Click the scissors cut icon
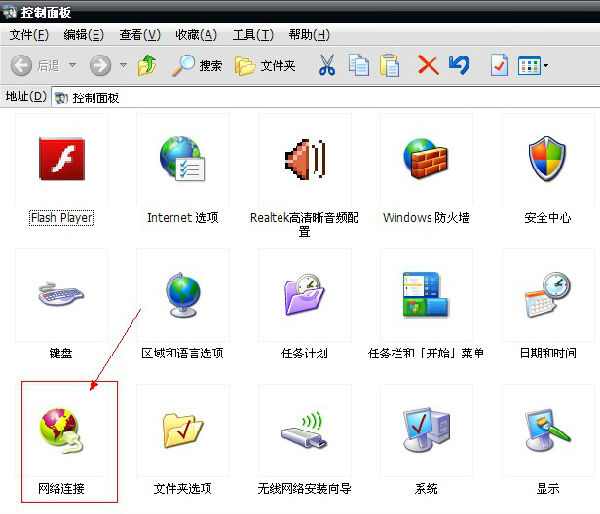This screenshot has height=514, width=600. (327, 65)
